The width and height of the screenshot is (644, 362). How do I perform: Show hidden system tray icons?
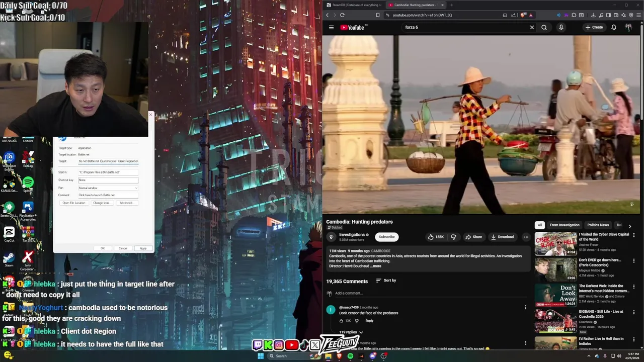point(590,356)
